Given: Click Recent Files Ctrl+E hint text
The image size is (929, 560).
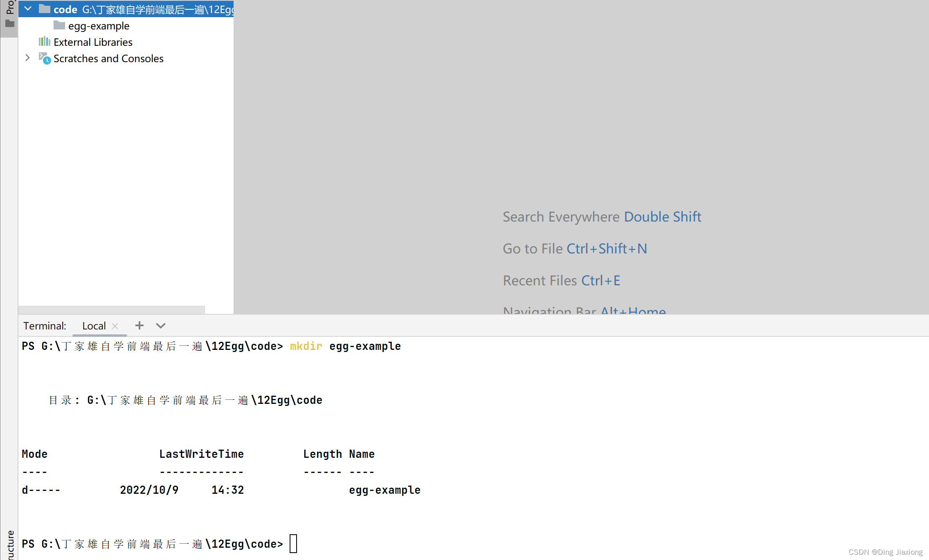Looking at the screenshot, I should [x=561, y=280].
